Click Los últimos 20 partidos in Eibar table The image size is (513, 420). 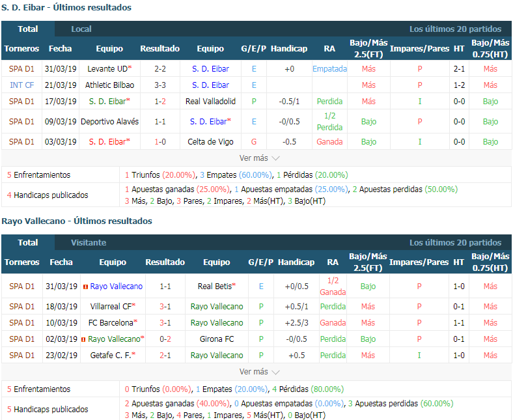(455, 29)
